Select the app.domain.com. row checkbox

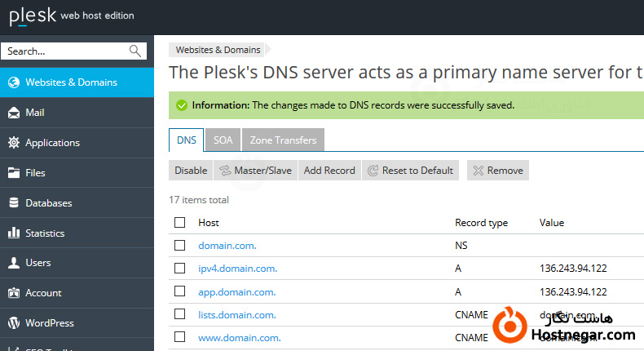click(180, 291)
